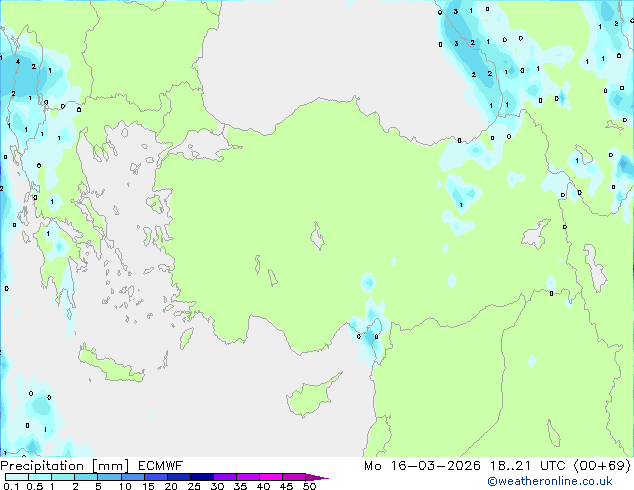Select the 35–40 mm magenta swatch
The width and height of the screenshot is (634, 490).
[x=247, y=477]
